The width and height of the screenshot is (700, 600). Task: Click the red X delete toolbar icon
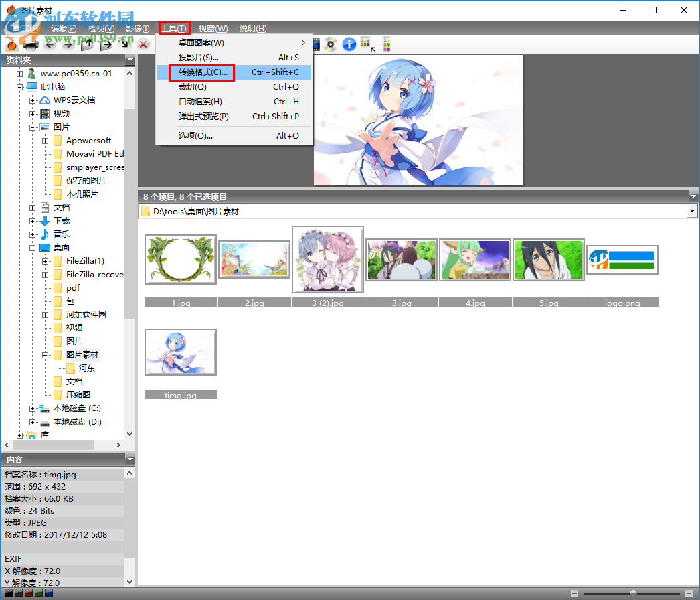[x=143, y=45]
